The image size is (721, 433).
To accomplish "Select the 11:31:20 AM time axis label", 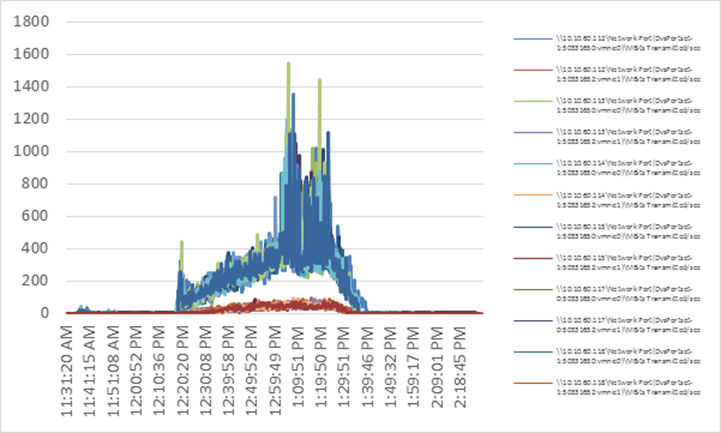I will coord(67,371).
